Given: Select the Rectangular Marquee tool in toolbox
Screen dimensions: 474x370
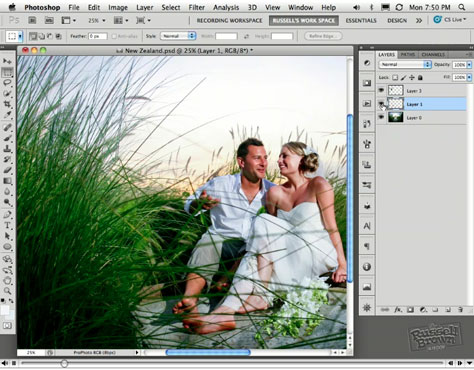Looking at the screenshot, I should (x=7, y=72).
